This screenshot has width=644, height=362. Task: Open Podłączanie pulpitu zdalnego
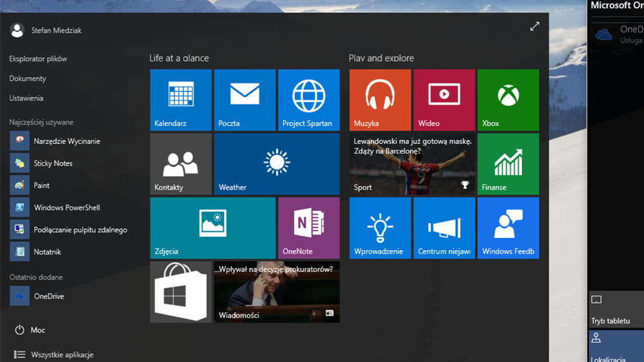(70, 230)
